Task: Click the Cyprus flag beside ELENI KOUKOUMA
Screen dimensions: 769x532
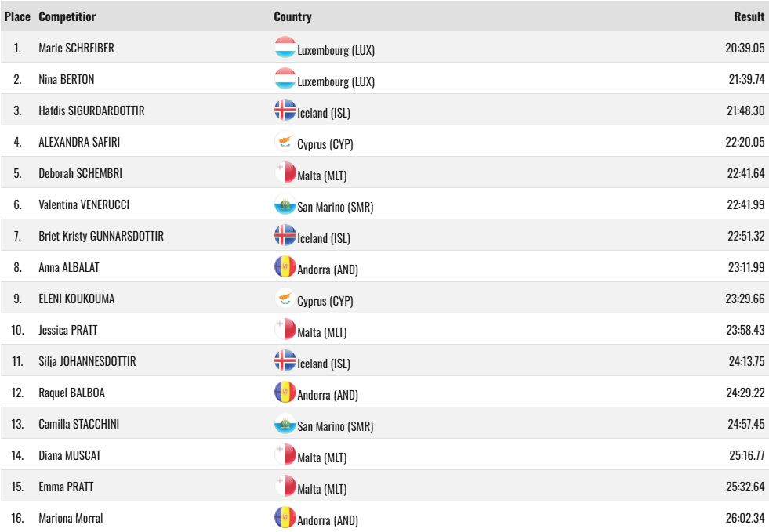Action: (x=285, y=298)
